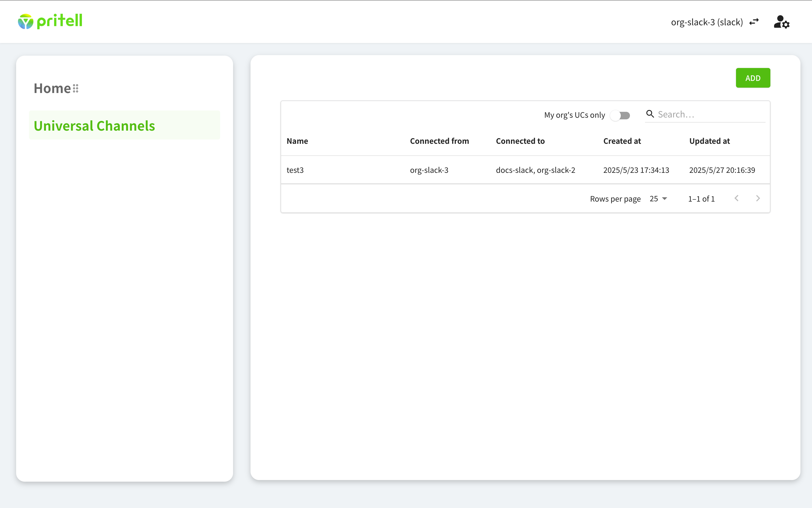Click the 1–1 of 1 pagination text
Screen dimensions: 812x508
click(x=701, y=199)
